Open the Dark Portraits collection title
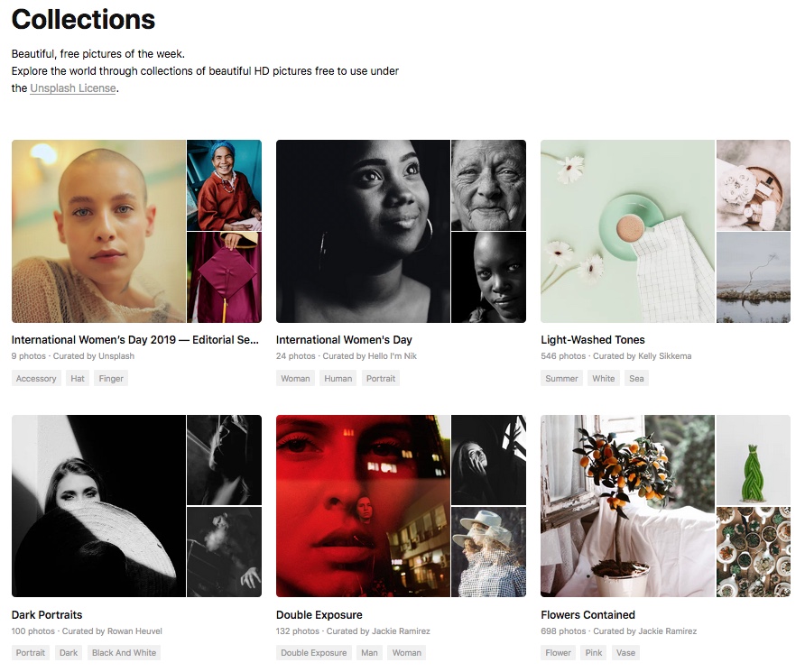 (x=47, y=615)
